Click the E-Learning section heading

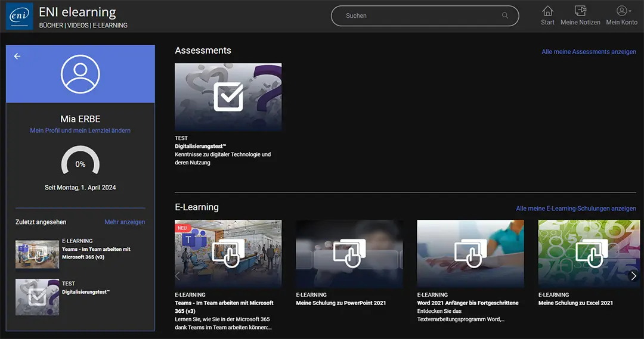click(x=197, y=207)
